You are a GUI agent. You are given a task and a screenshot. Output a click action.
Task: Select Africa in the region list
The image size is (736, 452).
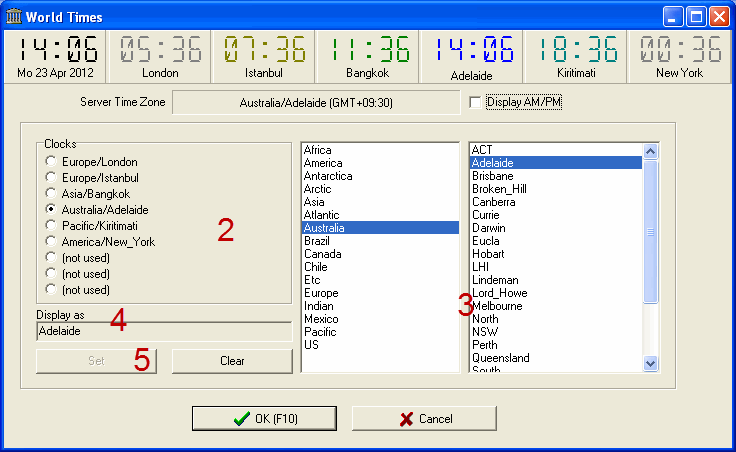tap(380, 150)
